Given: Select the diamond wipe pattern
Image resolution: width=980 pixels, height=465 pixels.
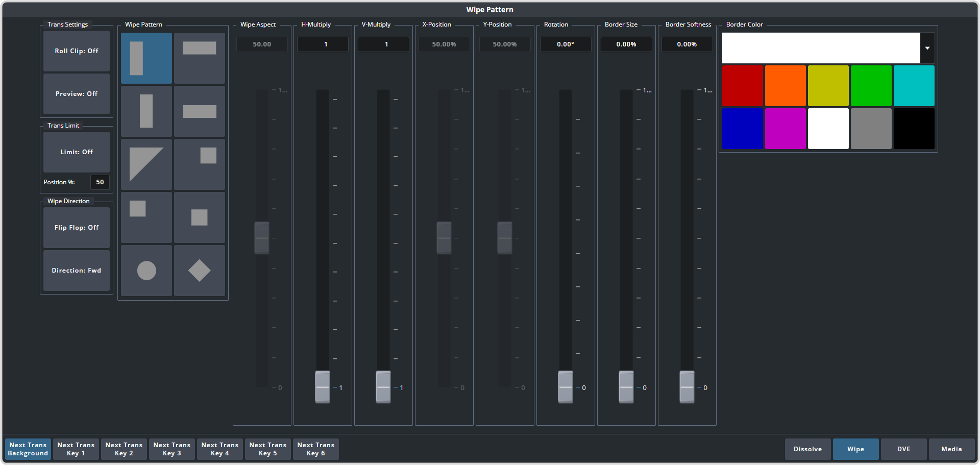Looking at the screenshot, I should (200, 271).
